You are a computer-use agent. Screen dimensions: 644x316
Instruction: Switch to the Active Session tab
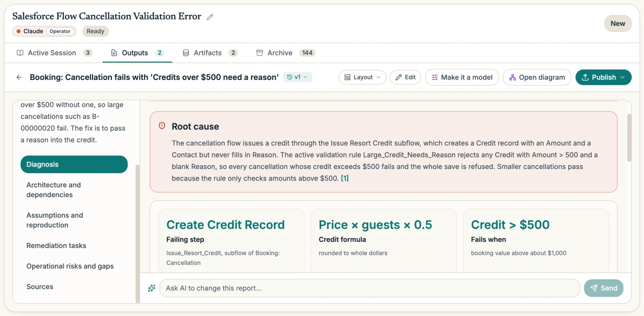pyautogui.click(x=54, y=53)
